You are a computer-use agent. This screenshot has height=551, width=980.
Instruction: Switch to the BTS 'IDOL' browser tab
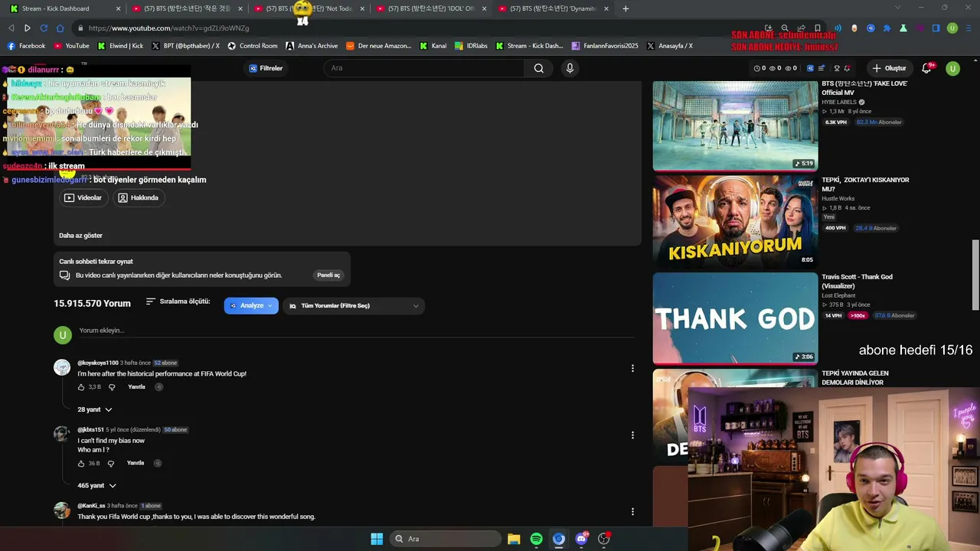coord(432,8)
